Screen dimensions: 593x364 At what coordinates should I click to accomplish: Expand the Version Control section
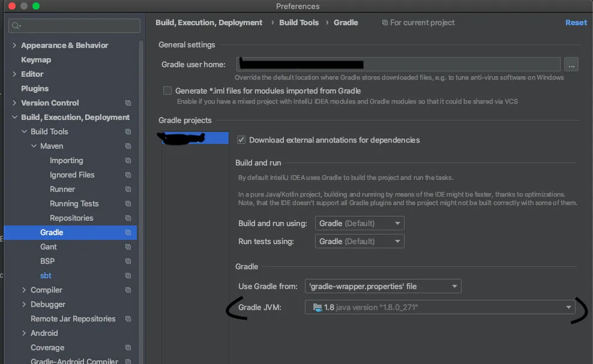(x=14, y=103)
